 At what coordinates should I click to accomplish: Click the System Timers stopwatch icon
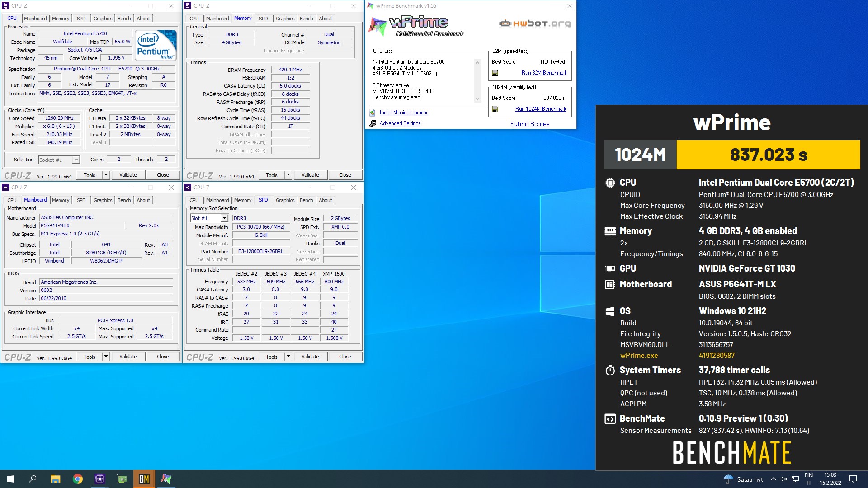[610, 370]
